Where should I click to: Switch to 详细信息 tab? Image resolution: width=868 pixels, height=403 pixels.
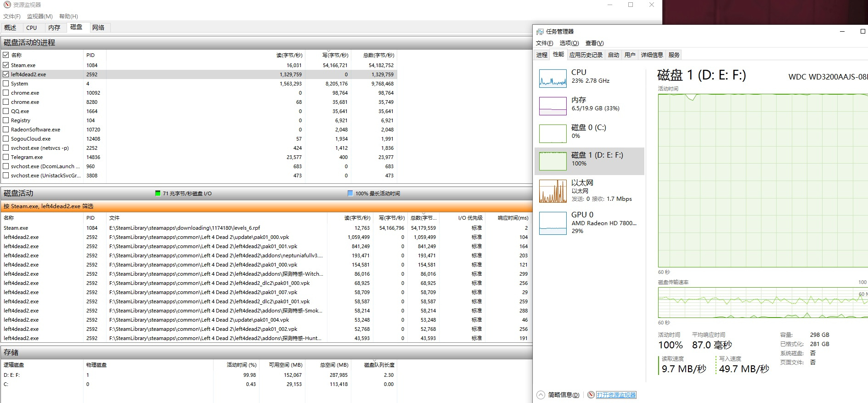click(652, 55)
